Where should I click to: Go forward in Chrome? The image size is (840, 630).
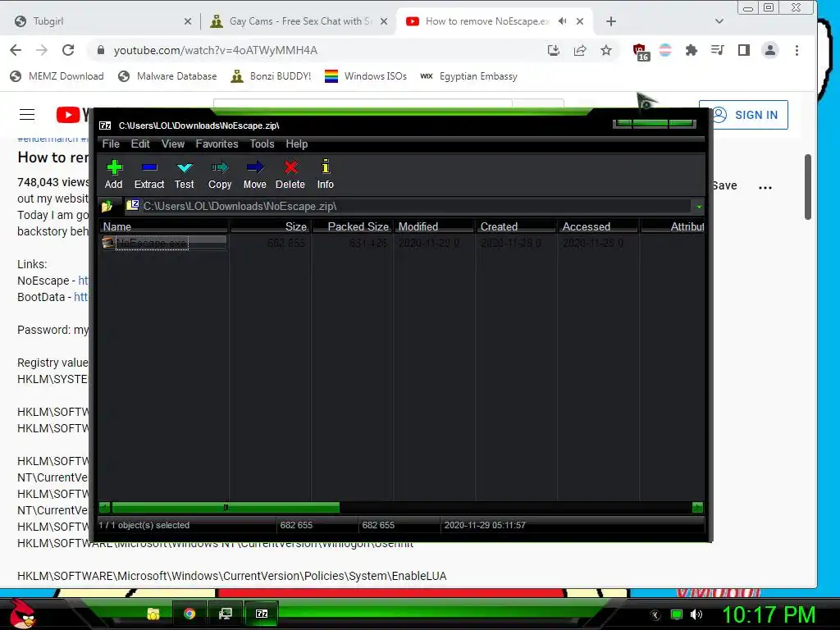coord(42,50)
